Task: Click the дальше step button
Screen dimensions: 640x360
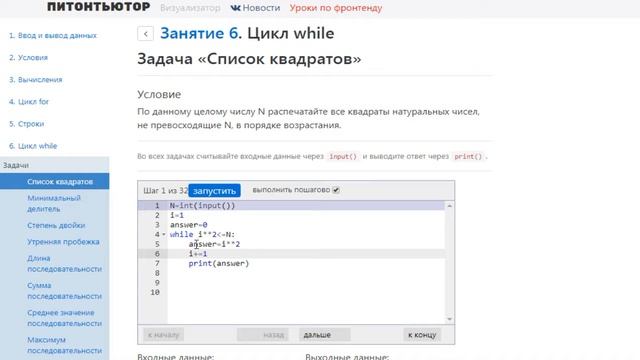Action: (324, 335)
